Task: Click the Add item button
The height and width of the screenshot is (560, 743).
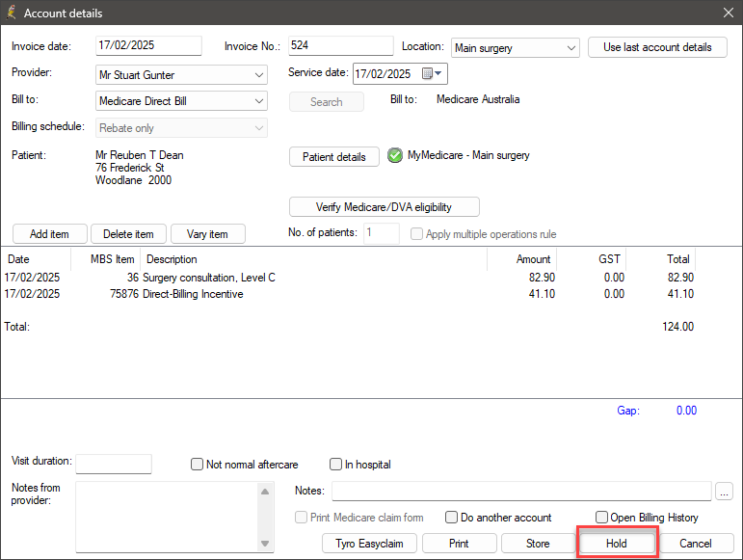Action: tap(50, 234)
